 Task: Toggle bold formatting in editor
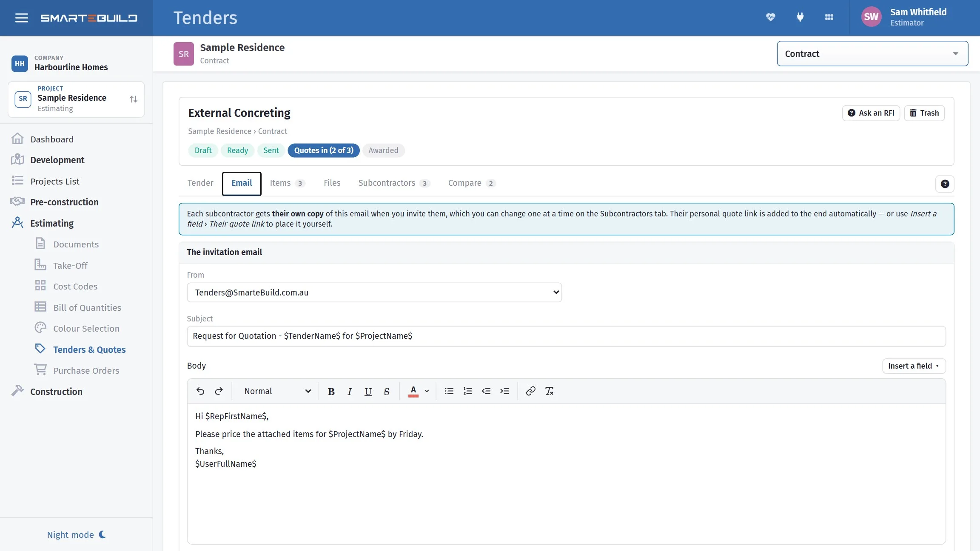point(331,392)
